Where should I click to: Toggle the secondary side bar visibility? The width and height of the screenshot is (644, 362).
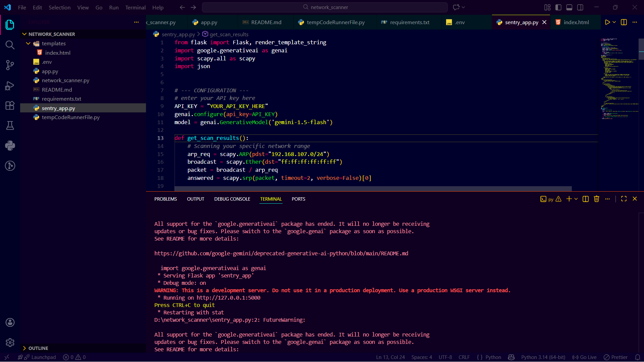pos(580,7)
